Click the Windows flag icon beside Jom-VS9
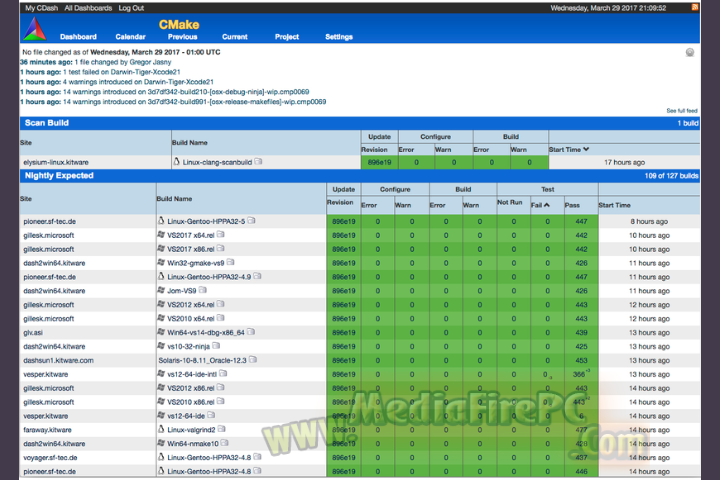The image size is (720, 480). click(x=161, y=290)
